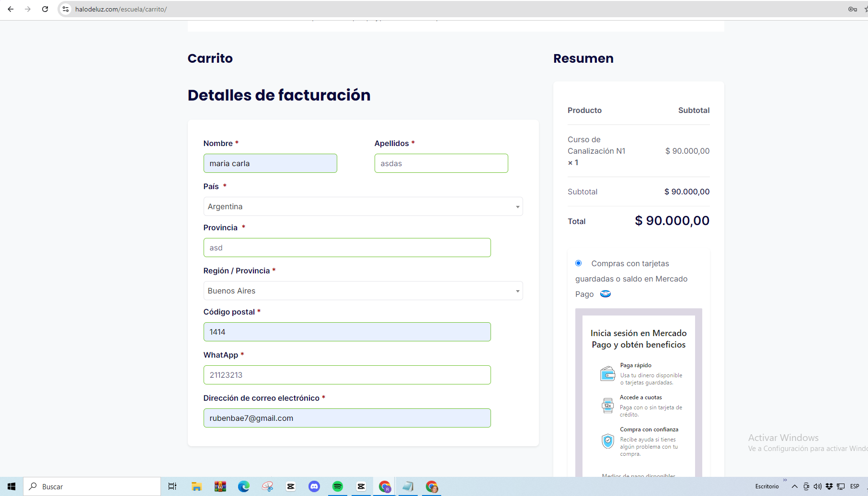868x496 pixels.
Task: Select Mercado Pago saved cards radio button
Action: [579, 263]
